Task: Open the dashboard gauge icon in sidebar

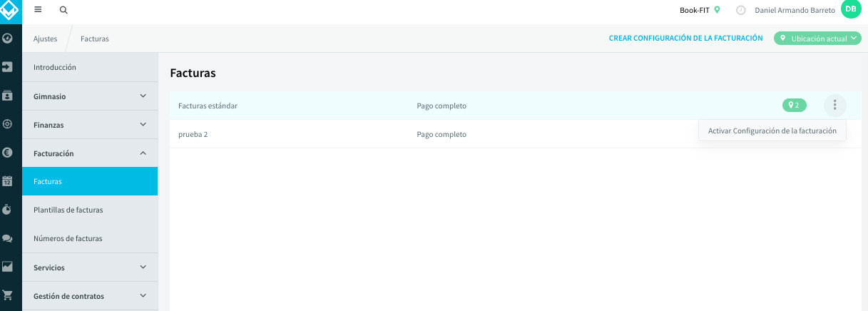Action: [x=8, y=39]
